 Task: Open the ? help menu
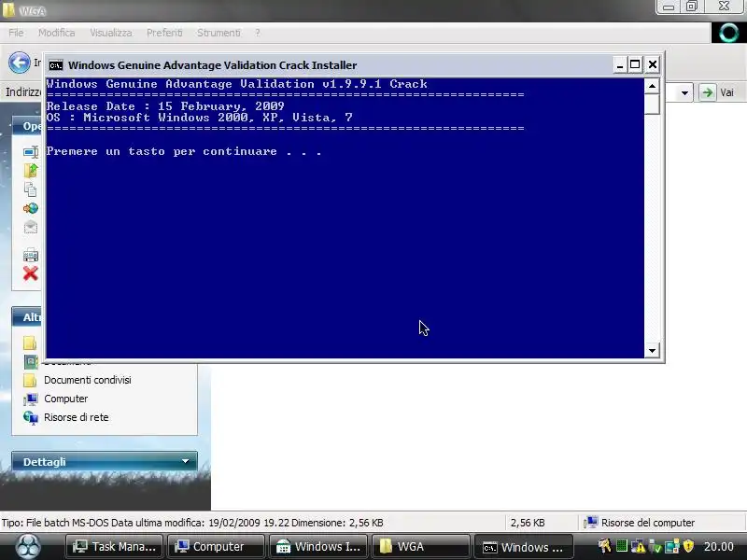coord(258,33)
